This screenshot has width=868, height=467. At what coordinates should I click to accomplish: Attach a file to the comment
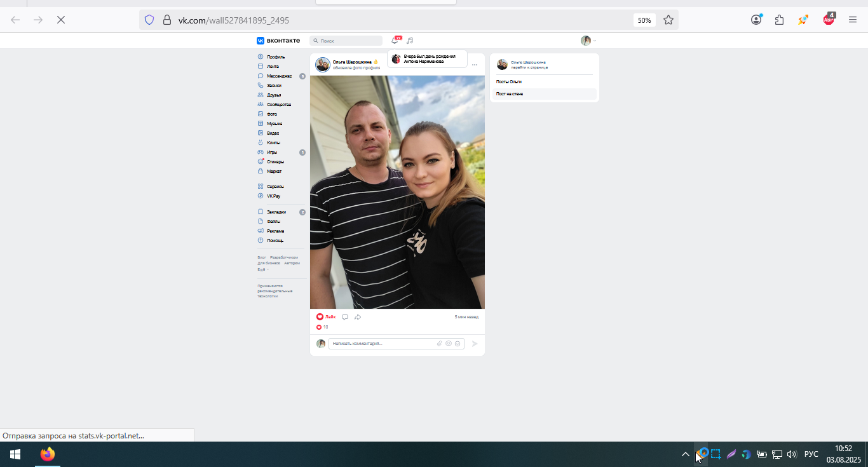pyautogui.click(x=439, y=344)
